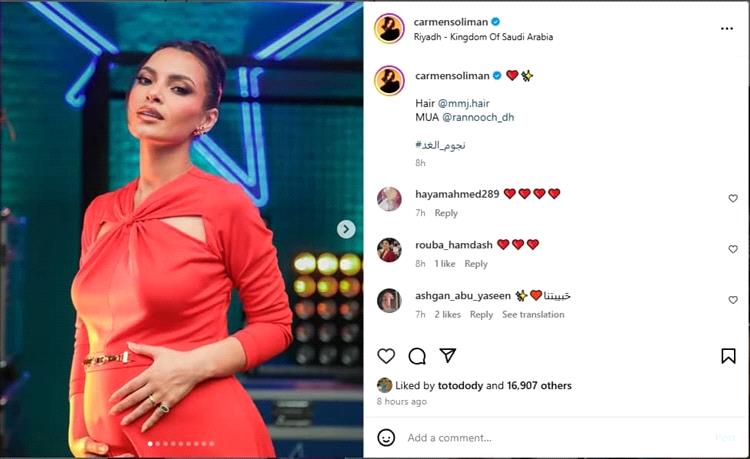Save the post with the bookmark icon
Image resolution: width=750 pixels, height=459 pixels.
[728, 356]
